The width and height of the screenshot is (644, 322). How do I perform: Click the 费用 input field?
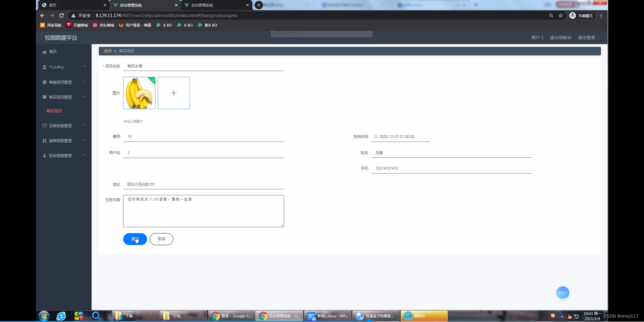(204, 137)
